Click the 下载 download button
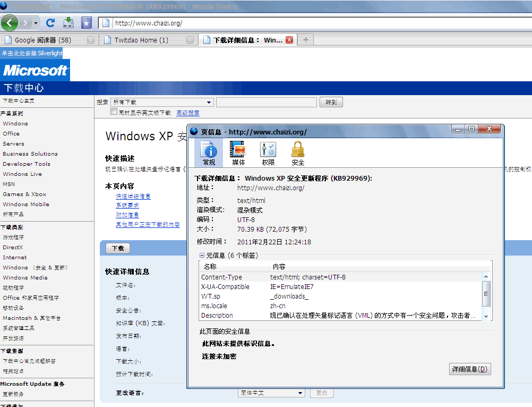 point(118,249)
